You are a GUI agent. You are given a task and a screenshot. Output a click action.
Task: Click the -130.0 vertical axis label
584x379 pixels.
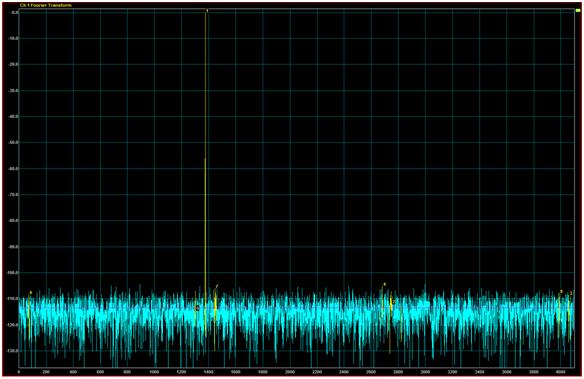(13, 351)
